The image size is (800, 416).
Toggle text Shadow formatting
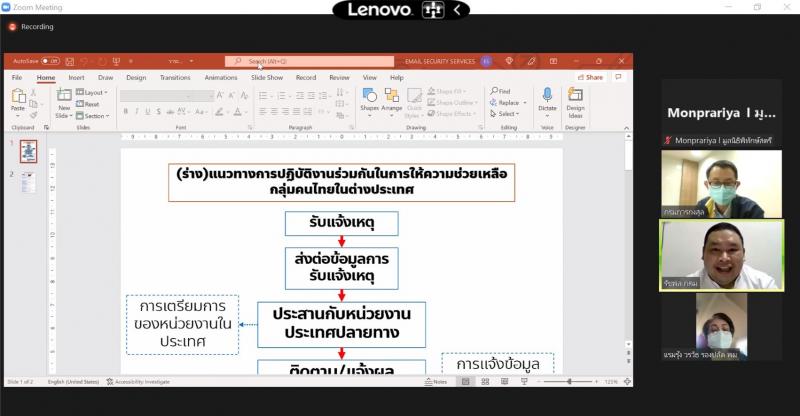pyautogui.click(x=159, y=111)
